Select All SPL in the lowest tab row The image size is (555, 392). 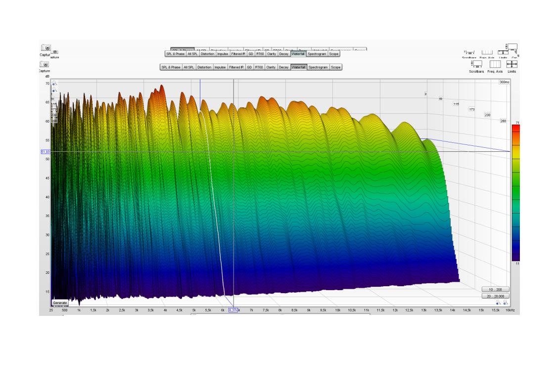[x=188, y=67]
